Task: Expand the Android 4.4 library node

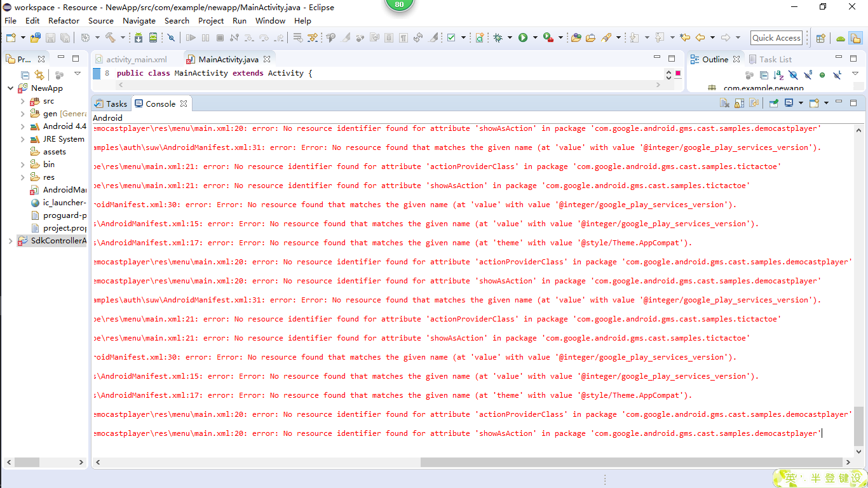Action: [22, 126]
